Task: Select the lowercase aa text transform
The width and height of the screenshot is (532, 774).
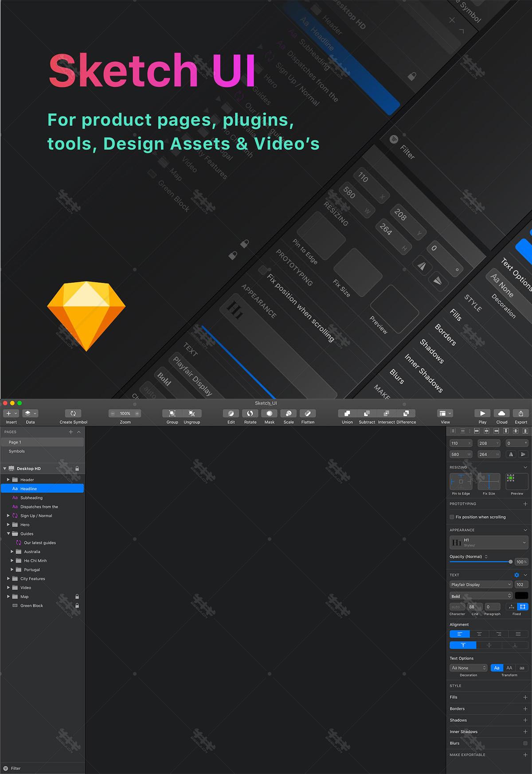Action: pyautogui.click(x=522, y=668)
